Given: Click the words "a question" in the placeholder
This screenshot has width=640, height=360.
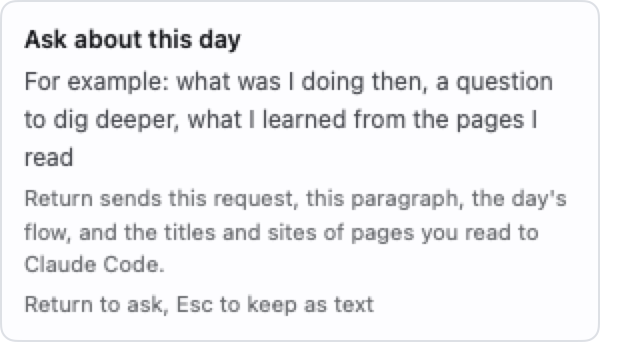Looking at the screenshot, I should [495, 82].
